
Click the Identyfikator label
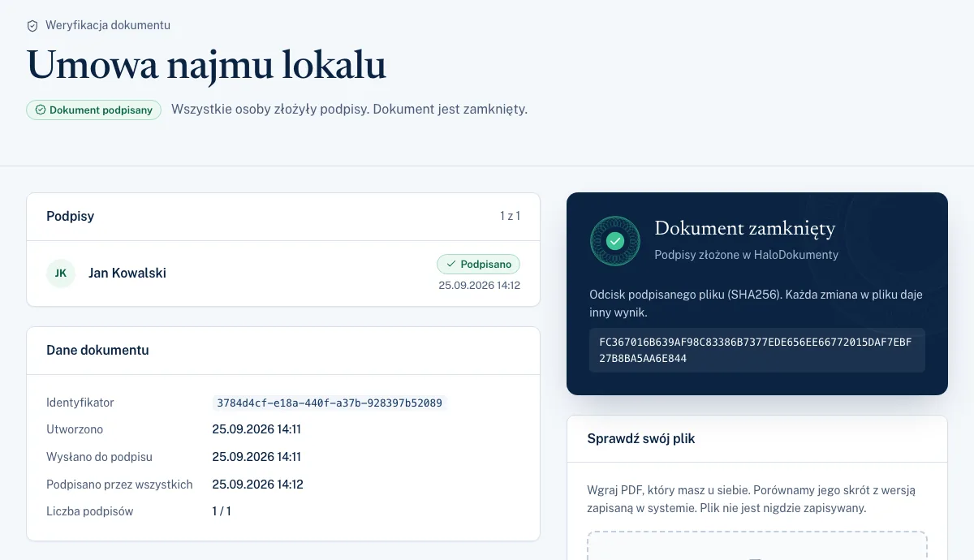[80, 403]
